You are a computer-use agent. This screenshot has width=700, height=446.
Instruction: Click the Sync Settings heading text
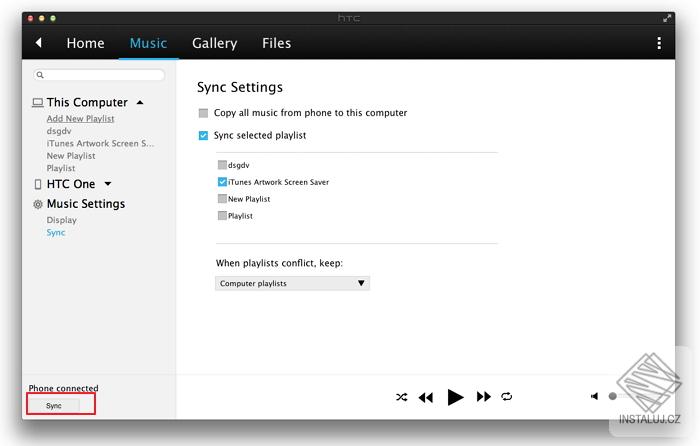[240, 87]
